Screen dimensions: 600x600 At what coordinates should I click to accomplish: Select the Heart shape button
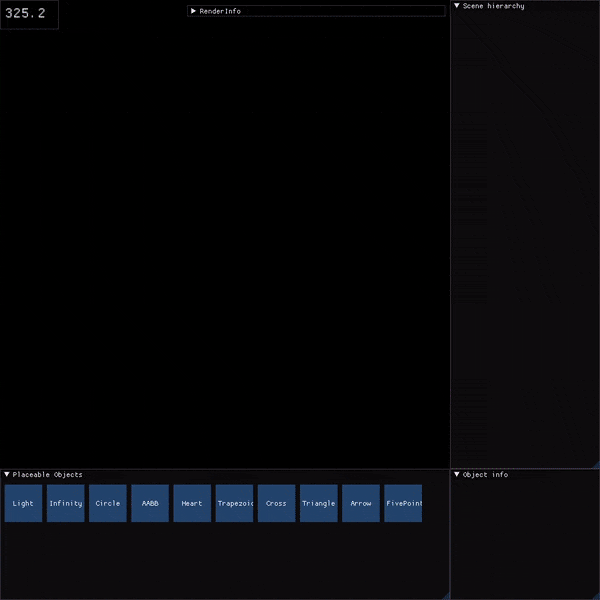click(x=192, y=503)
